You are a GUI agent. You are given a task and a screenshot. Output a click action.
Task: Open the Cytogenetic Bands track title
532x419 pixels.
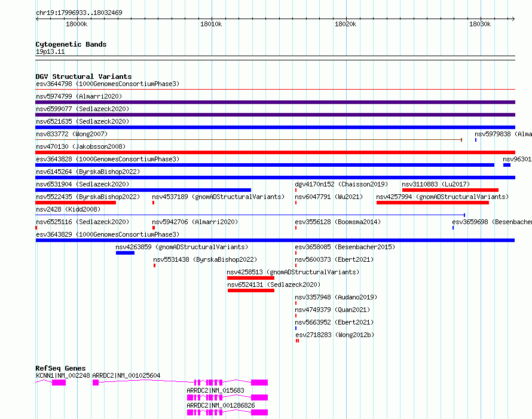click(71, 44)
